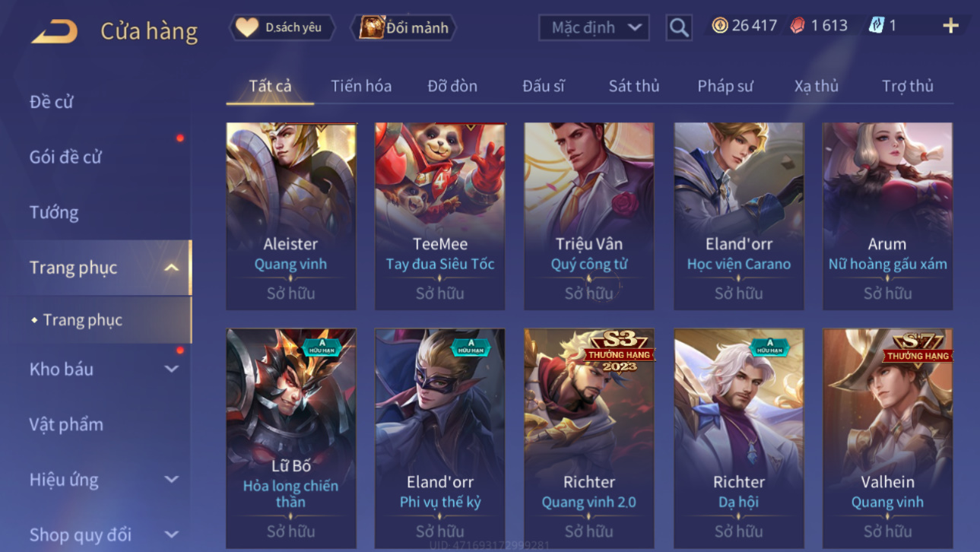Open Đổi mảnh chest icon
Viewport: 980px width, 552px height.
pyautogui.click(x=372, y=27)
